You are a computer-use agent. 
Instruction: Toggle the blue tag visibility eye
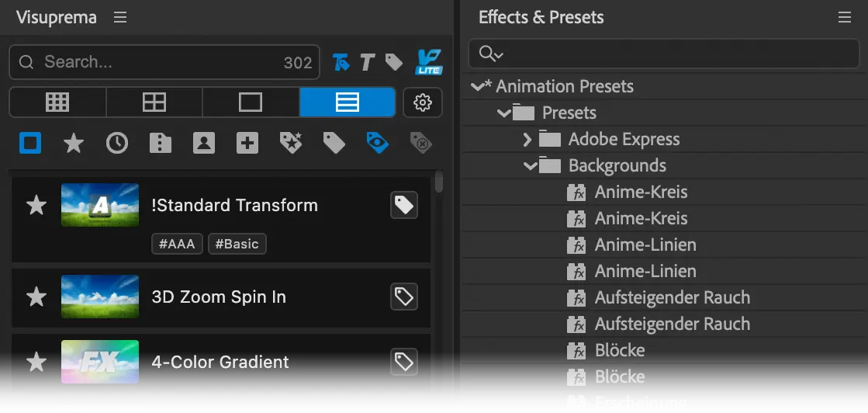click(378, 143)
